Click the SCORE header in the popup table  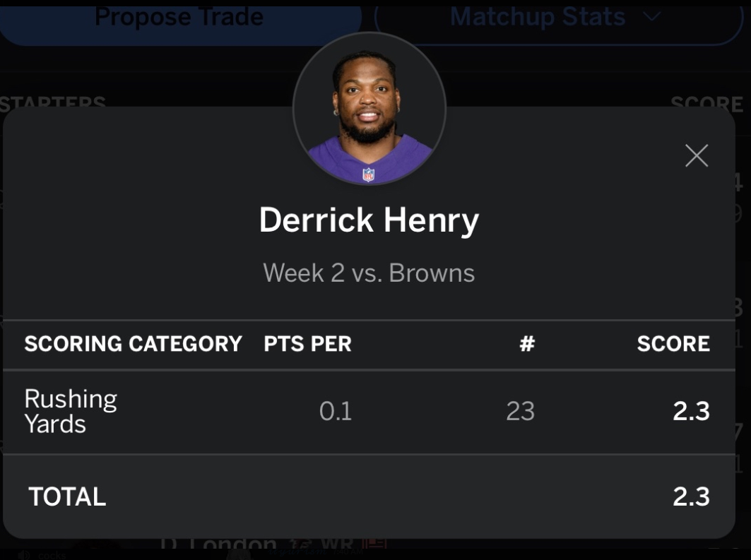[673, 344]
